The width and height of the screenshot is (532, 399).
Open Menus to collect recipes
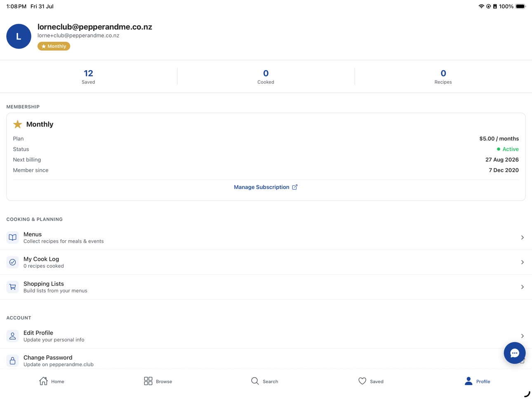tap(266, 237)
